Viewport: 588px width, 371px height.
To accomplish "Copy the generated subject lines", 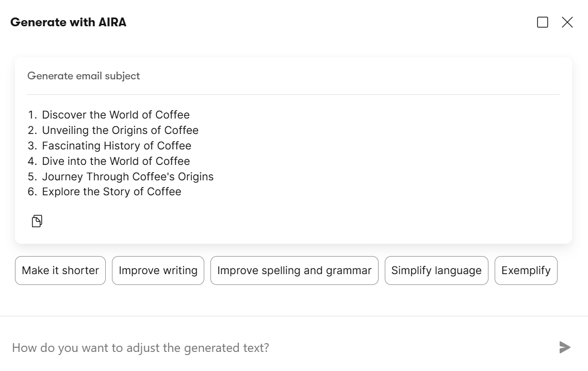I will click(x=37, y=221).
